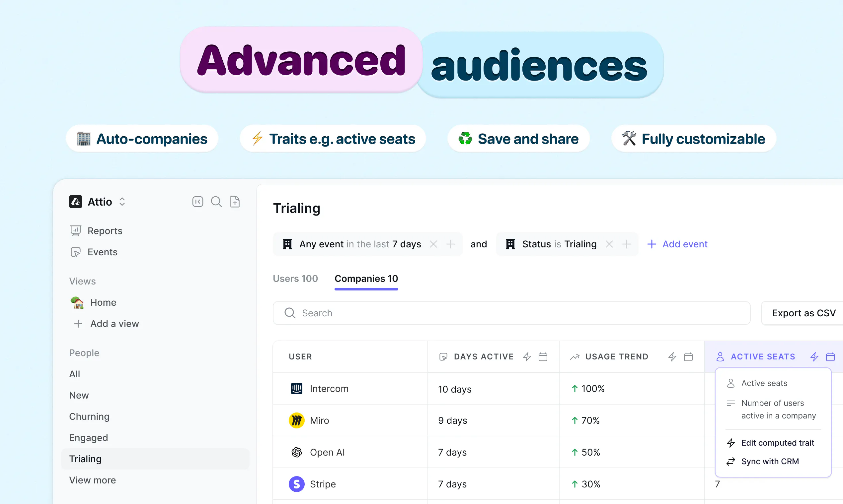Switch to Users 100 tab
Screen dimensions: 843x504
coord(295,279)
